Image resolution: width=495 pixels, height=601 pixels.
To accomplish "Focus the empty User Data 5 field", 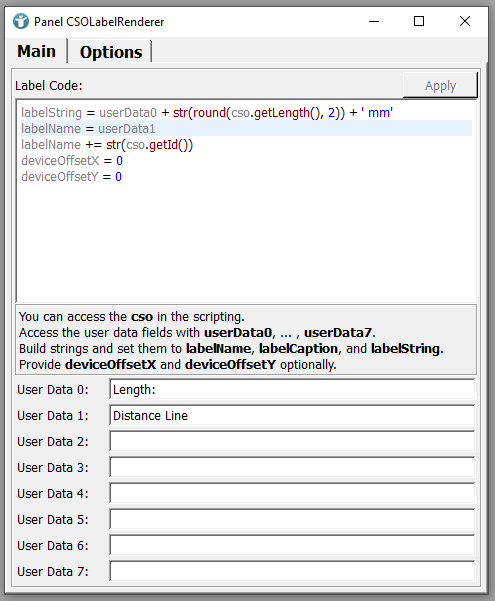I will tap(292, 519).
